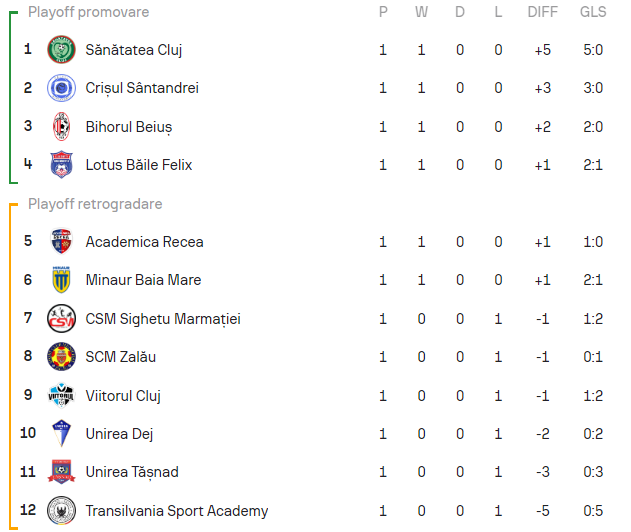Click the Sănătatea Cluj team crest

coord(61,49)
